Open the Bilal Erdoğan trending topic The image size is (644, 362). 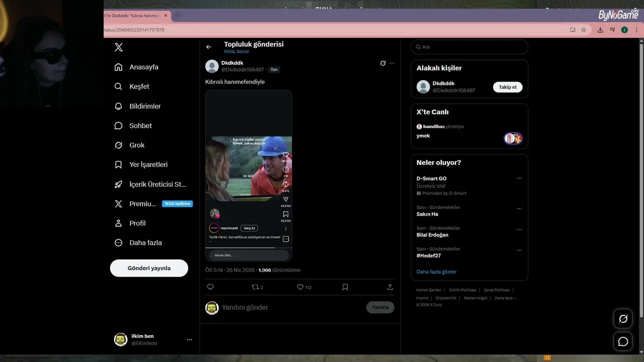click(432, 235)
